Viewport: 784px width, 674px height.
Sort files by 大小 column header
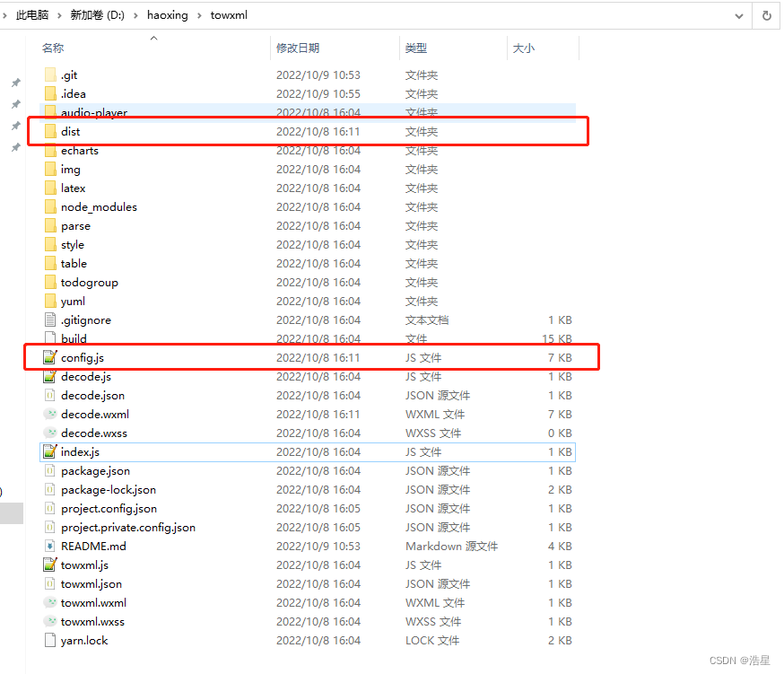click(524, 48)
